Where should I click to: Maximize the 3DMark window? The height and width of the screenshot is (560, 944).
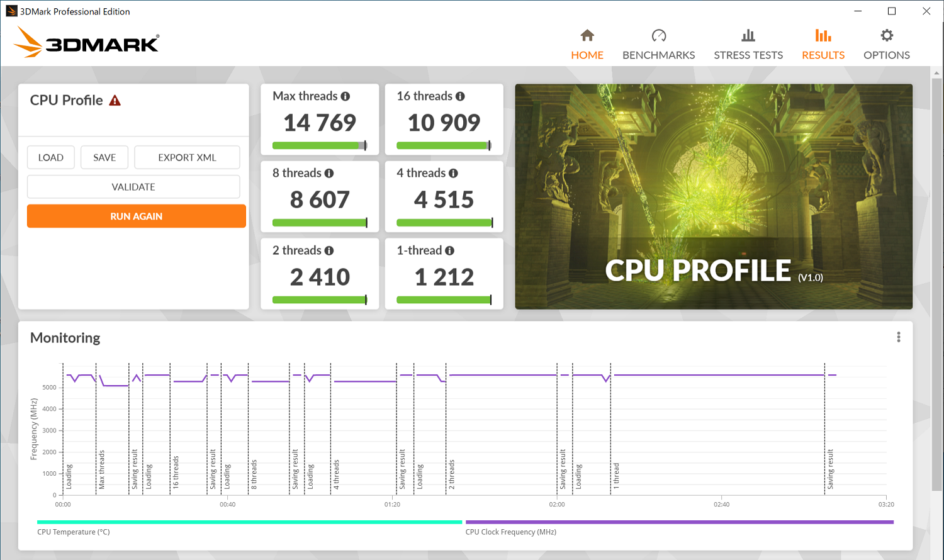[892, 11]
